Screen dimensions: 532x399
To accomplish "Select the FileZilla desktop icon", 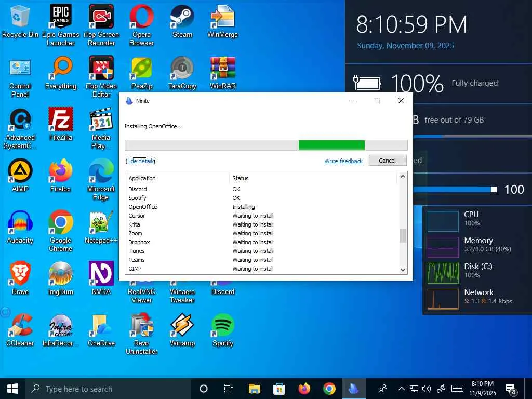I will [x=61, y=124].
